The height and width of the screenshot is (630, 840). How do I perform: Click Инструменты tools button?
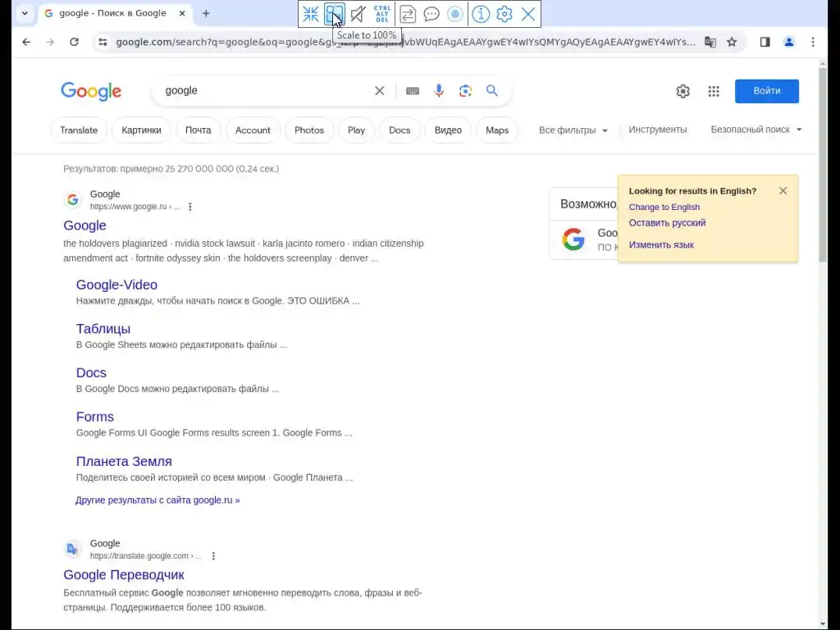click(657, 130)
